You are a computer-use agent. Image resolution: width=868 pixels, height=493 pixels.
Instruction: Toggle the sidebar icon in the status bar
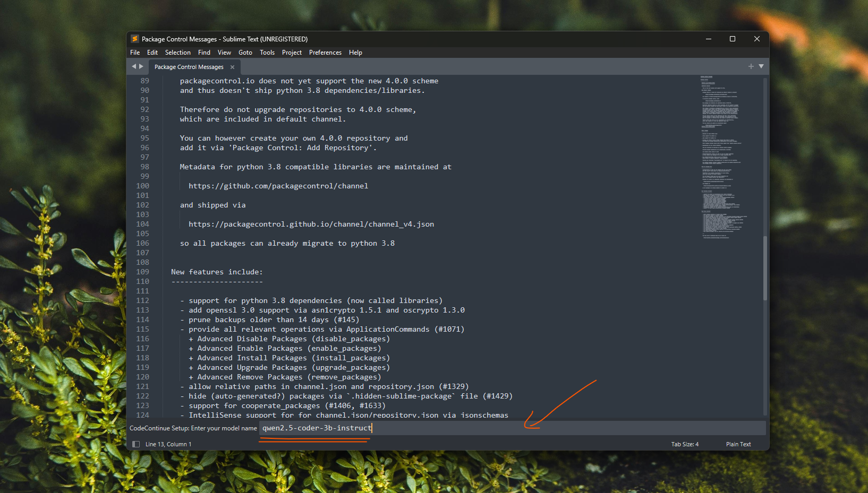coord(136,444)
